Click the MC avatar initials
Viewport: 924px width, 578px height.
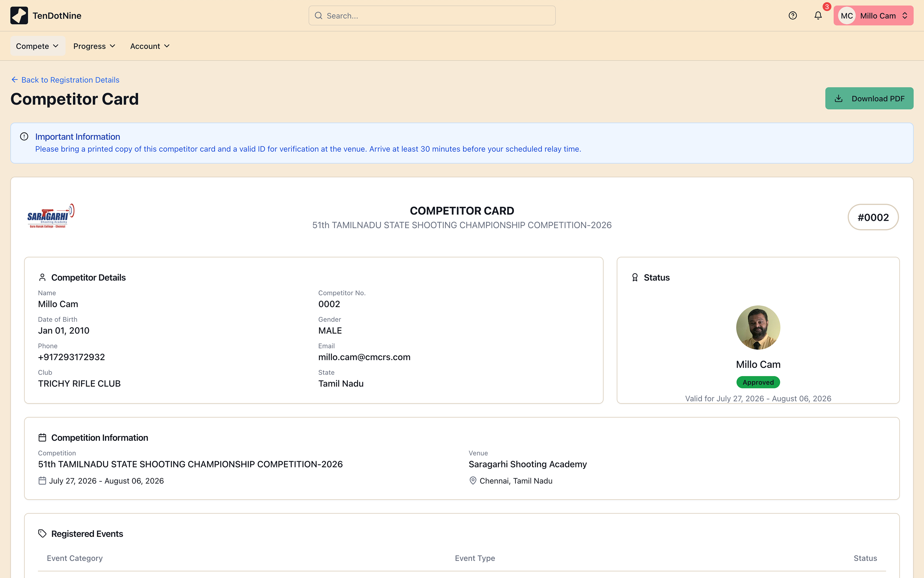tap(846, 16)
